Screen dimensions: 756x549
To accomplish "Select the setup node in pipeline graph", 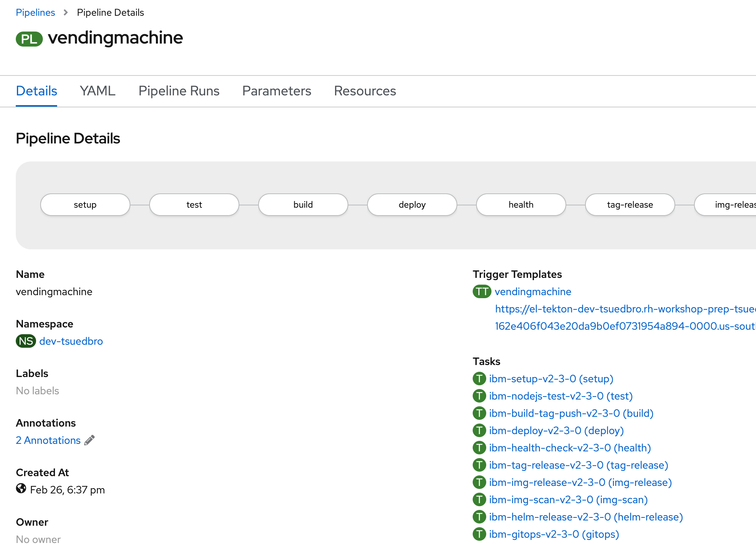I will [85, 205].
